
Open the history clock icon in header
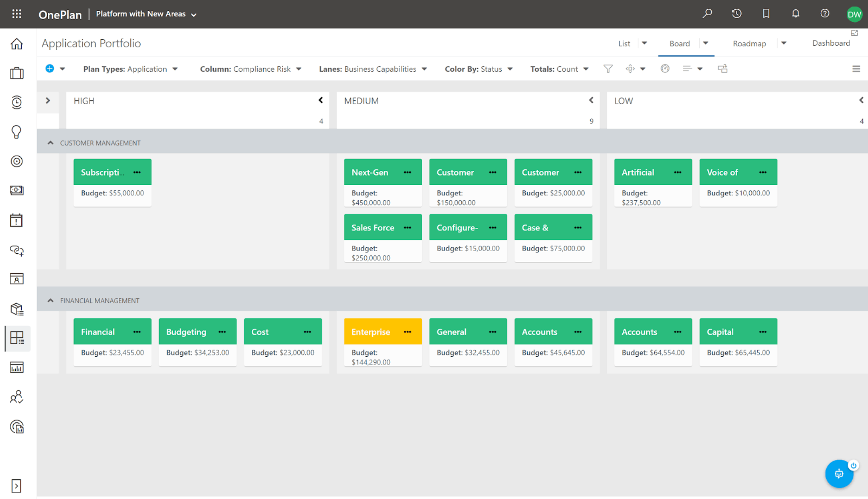point(736,14)
